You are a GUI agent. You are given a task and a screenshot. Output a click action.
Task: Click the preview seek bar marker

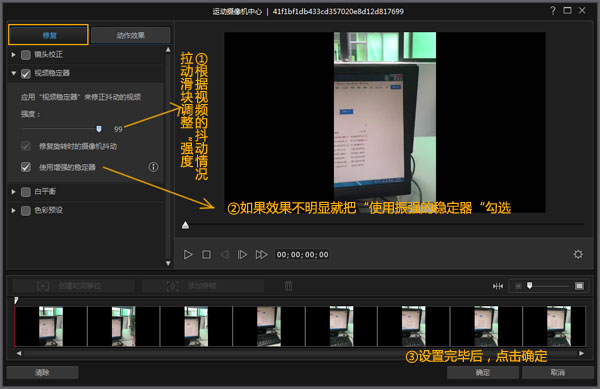[x=186, y=225]
